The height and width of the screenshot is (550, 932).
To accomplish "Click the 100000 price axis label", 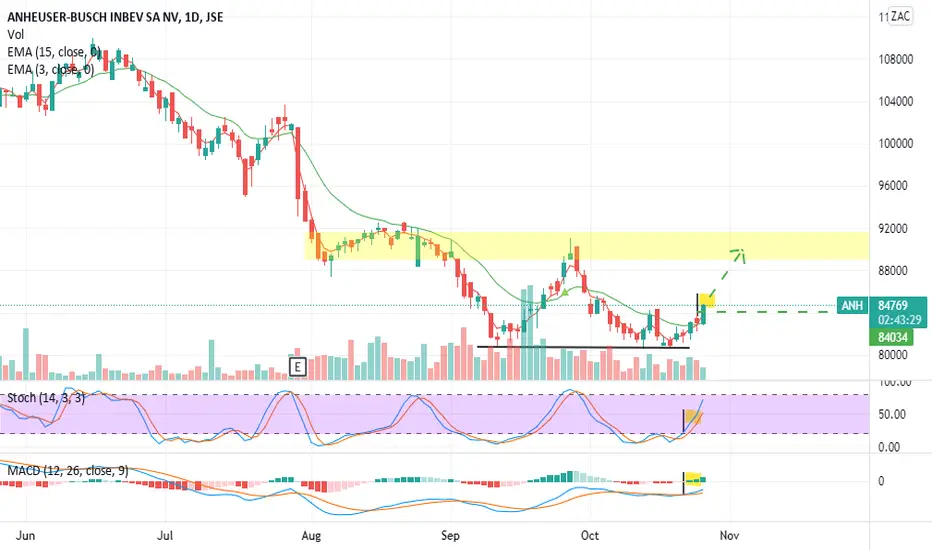I will point(896,144).
